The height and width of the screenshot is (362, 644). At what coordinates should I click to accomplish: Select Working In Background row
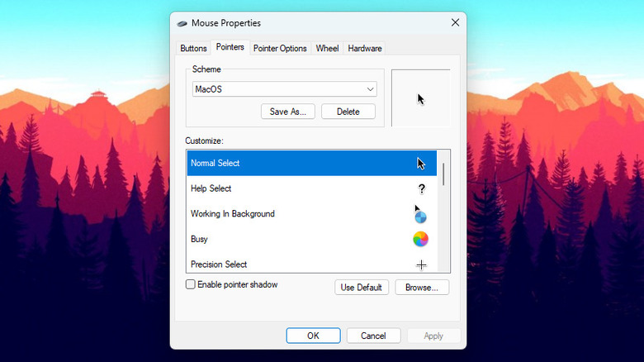pos(312,214)
